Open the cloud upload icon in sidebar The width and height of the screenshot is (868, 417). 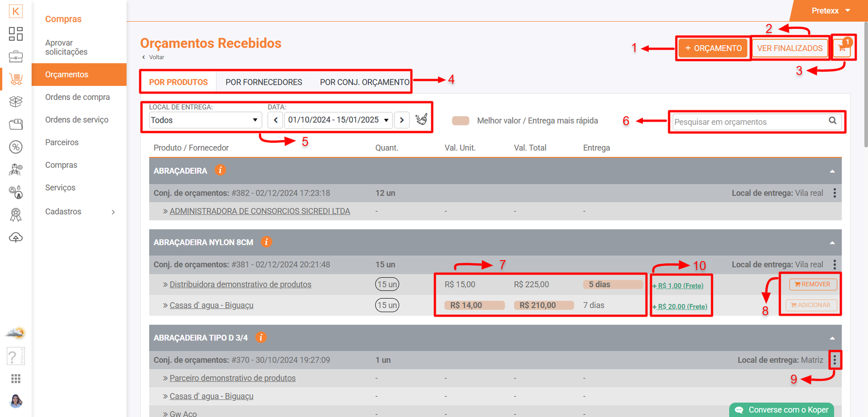coord(16,238)
